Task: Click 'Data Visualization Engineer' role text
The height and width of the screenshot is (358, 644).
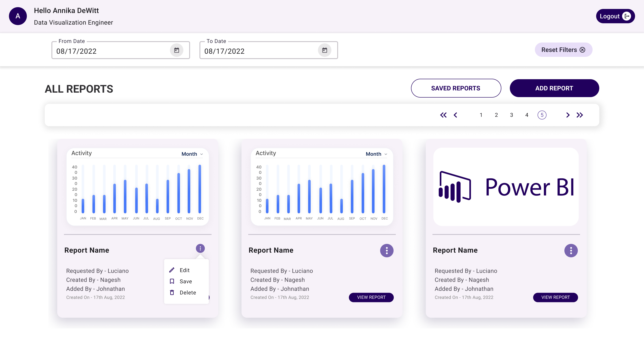Action: point(74,23)
